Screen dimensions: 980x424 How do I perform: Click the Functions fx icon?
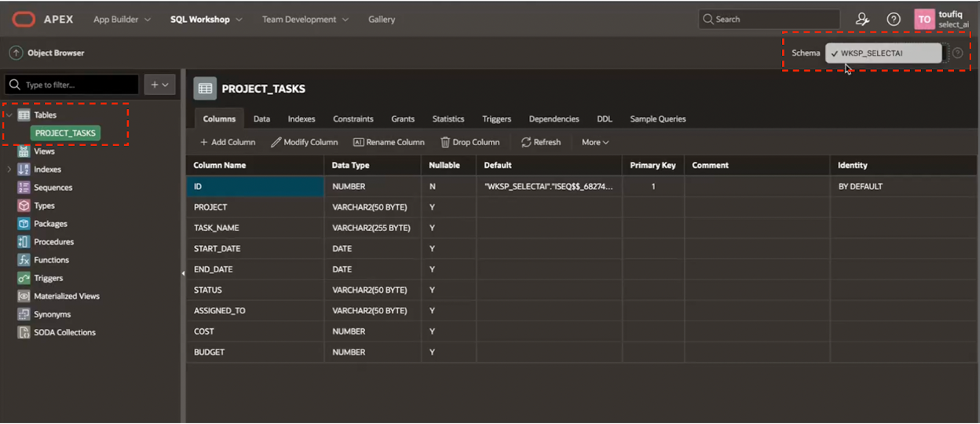point(24,260)
